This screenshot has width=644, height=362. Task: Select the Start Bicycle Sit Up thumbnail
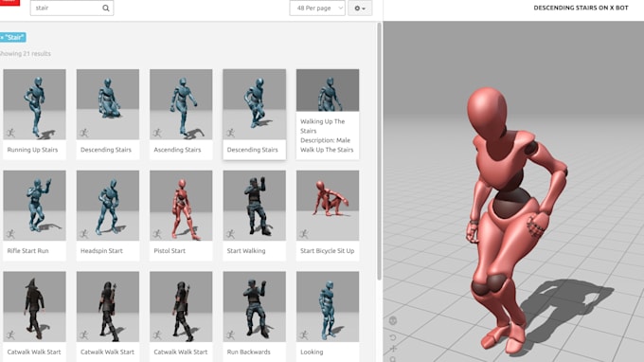click(328, 206)
